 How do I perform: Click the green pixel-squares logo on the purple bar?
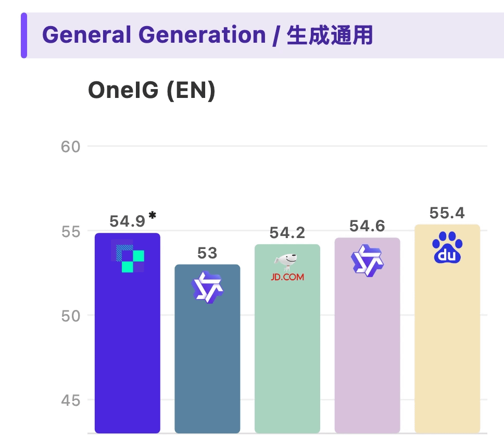click(x=128, y=257)
